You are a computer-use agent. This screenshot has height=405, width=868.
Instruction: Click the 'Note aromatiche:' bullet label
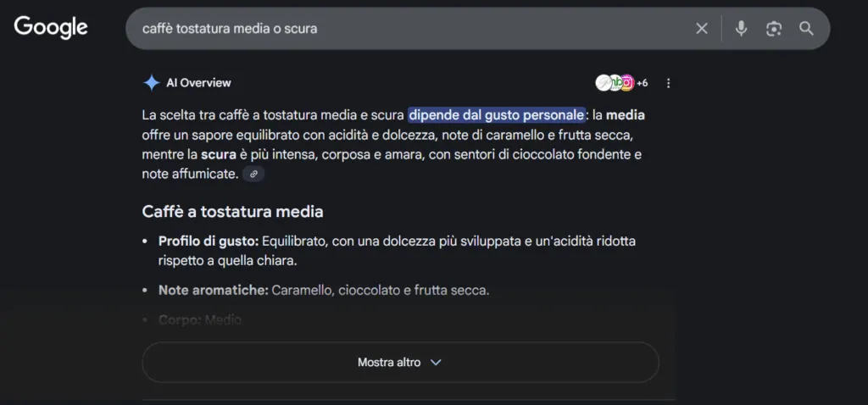213,290
